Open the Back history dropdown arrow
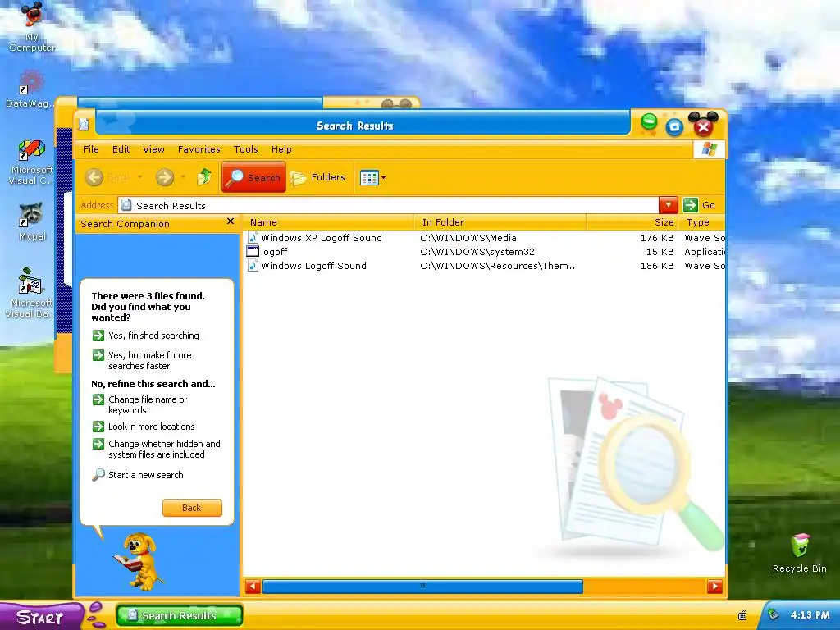The width and height of the screenshot is (840, 630). [x=139, y=177]
